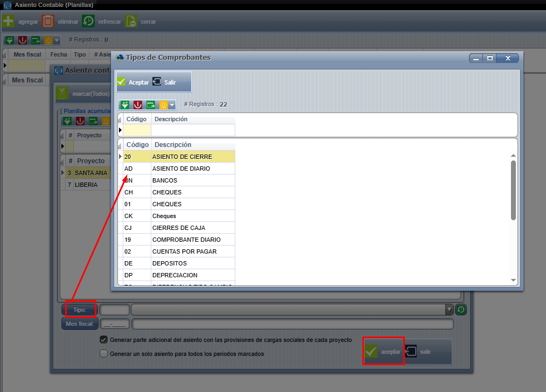546x392 pixels.
Task: Click the scroll up arrow in comprobantes list
Action: [x=513, y=155]
